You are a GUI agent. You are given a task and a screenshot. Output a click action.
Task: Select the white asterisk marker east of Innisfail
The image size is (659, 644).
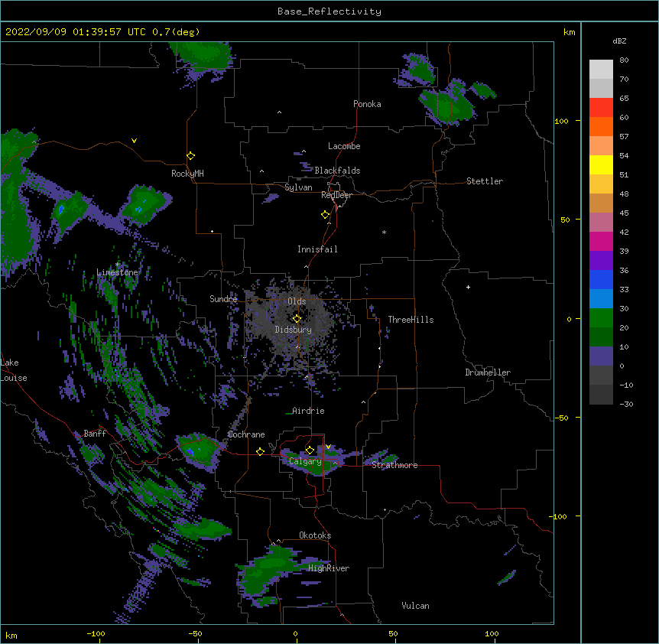[384, 232]
